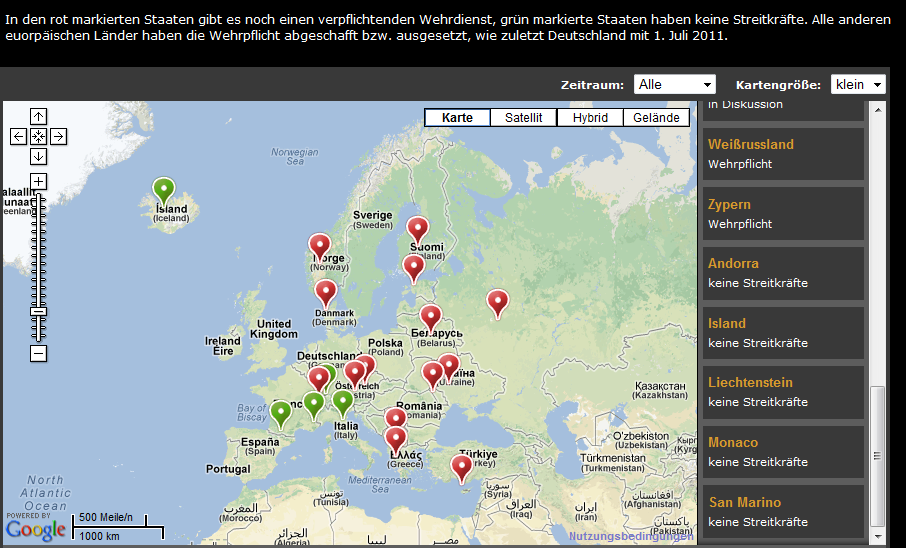The height and width of the screenshot is (548, 906).
Task: Select the Gelände map type
Action: click(656, 118)
